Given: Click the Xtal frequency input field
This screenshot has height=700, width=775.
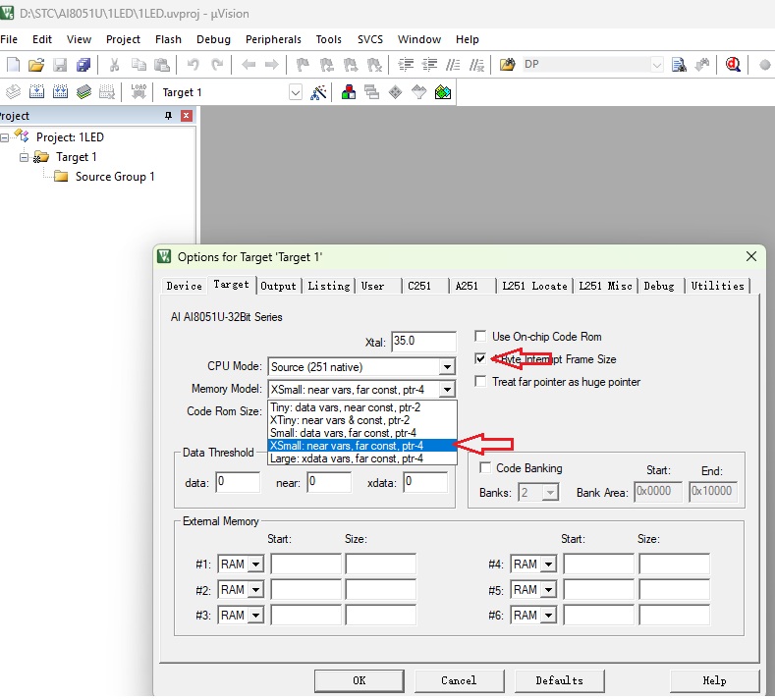Looking at the screenshot, I should tap(423, 342).
